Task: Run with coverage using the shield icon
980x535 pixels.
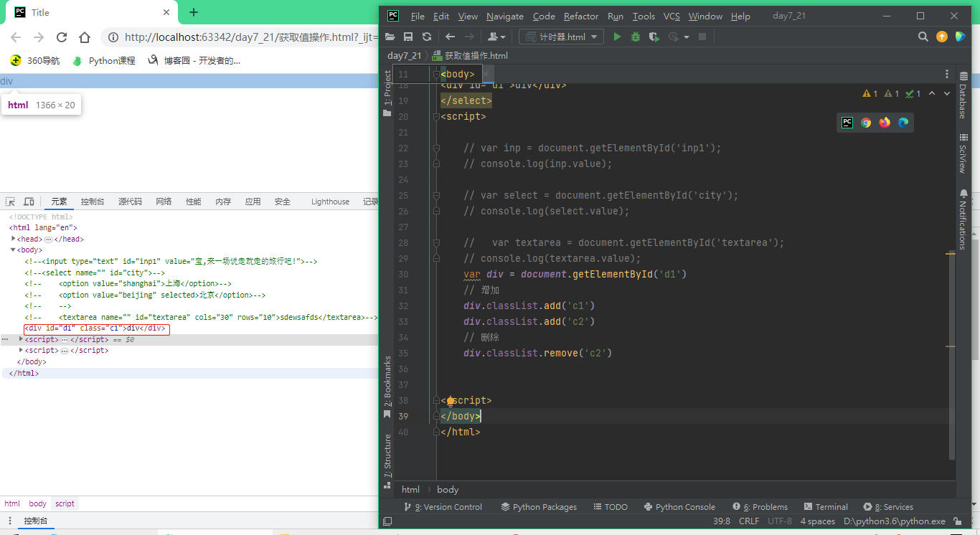Action: [x=654, y=37]
